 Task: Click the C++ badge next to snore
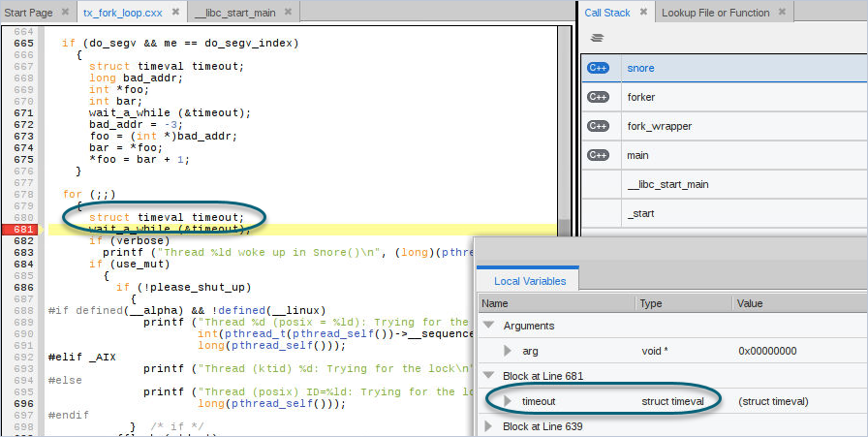598,69
